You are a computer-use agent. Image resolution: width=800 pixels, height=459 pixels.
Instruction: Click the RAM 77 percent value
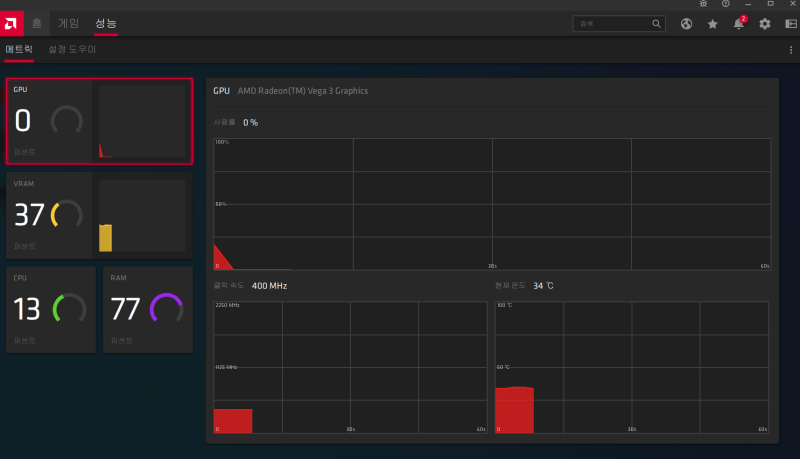[125, 309]
